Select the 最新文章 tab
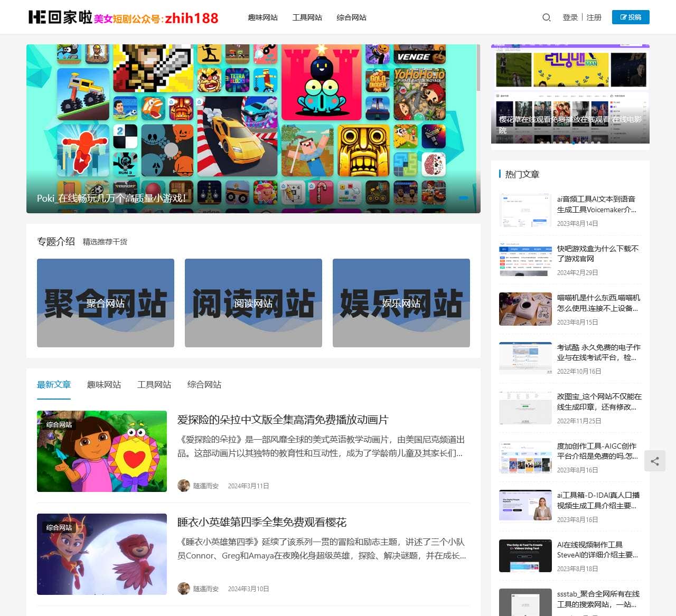The image size is (676, 616). coord(54,385)
